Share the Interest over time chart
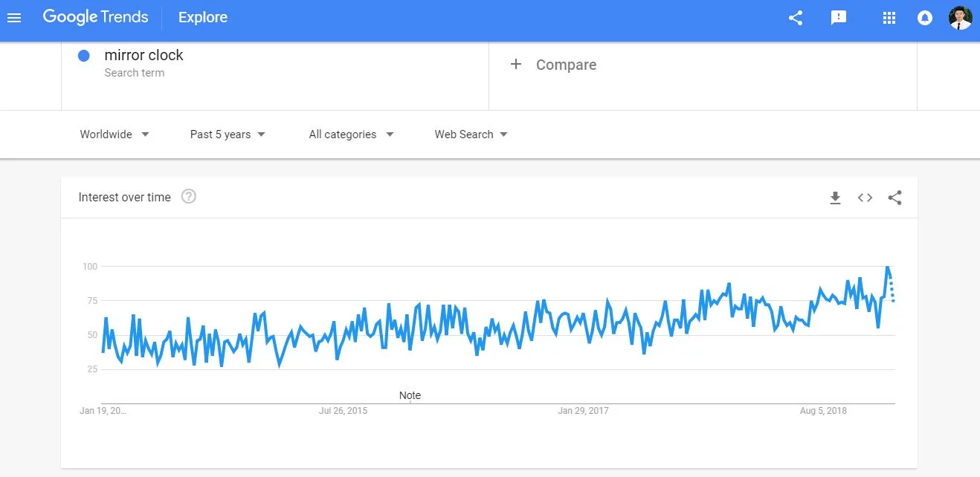 (x=894, y=198)
